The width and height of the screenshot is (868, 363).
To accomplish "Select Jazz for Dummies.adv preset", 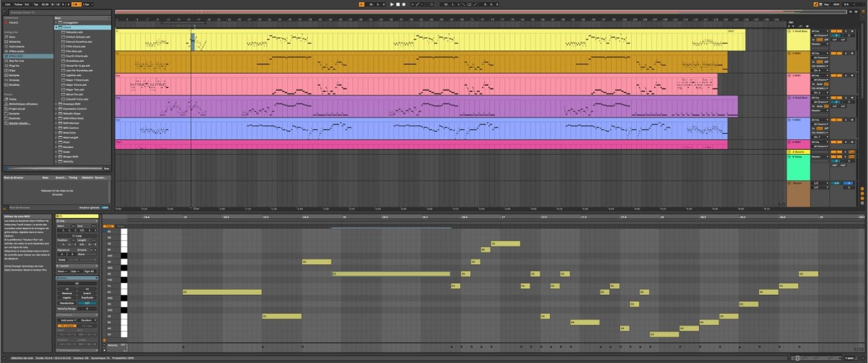I will click(x=79, y=70).
